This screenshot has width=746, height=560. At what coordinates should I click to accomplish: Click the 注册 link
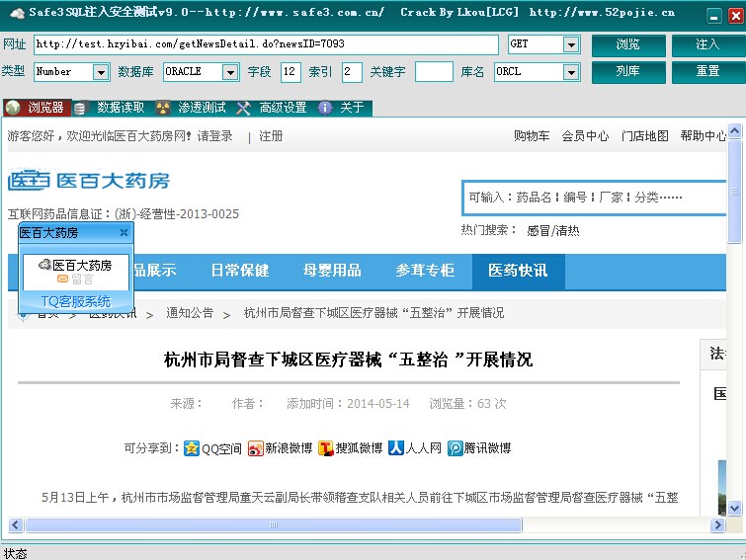pyautogui.click(x=271, y=136)
